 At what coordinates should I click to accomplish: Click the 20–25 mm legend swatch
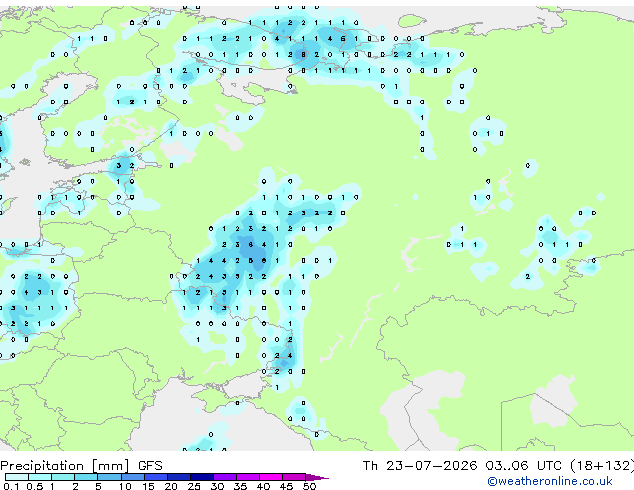[x=179, y=477]
